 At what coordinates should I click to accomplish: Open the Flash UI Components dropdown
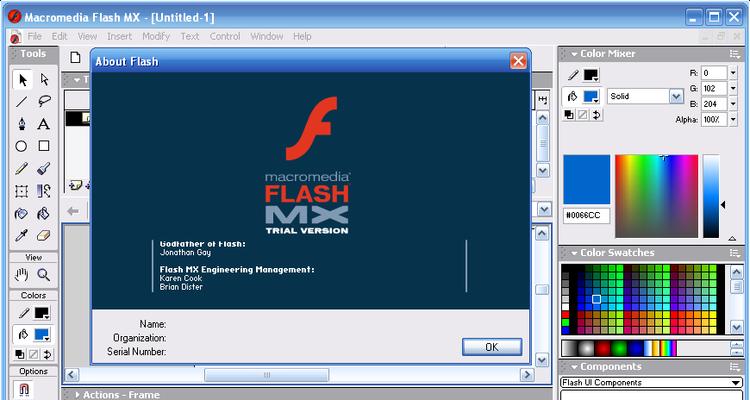[x=736, y=383]
